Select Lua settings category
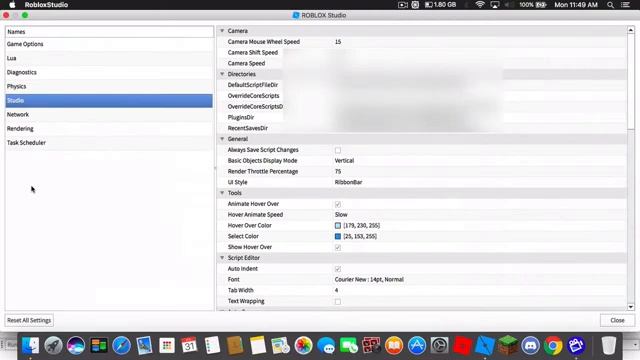 [x=109, y=58]
